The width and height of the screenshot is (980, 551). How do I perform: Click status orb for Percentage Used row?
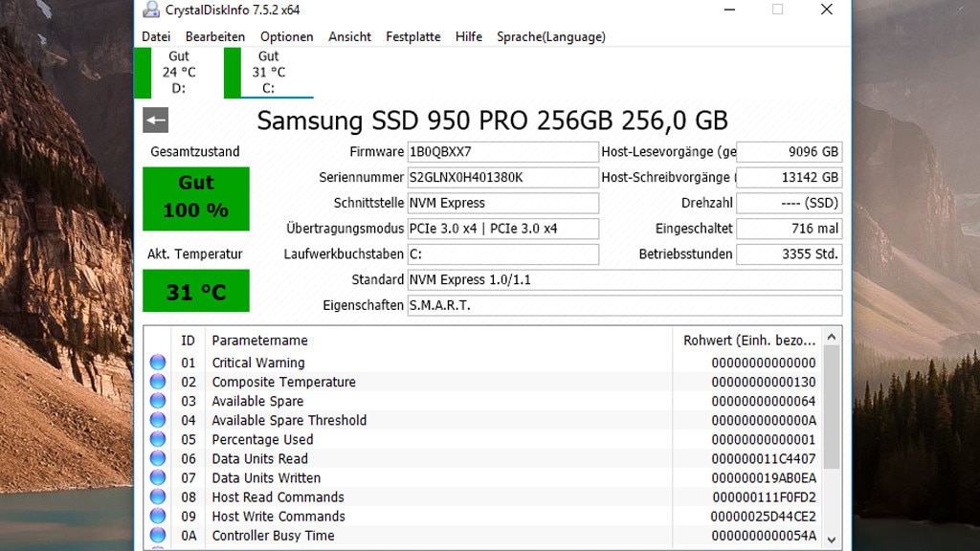point(158,439)
